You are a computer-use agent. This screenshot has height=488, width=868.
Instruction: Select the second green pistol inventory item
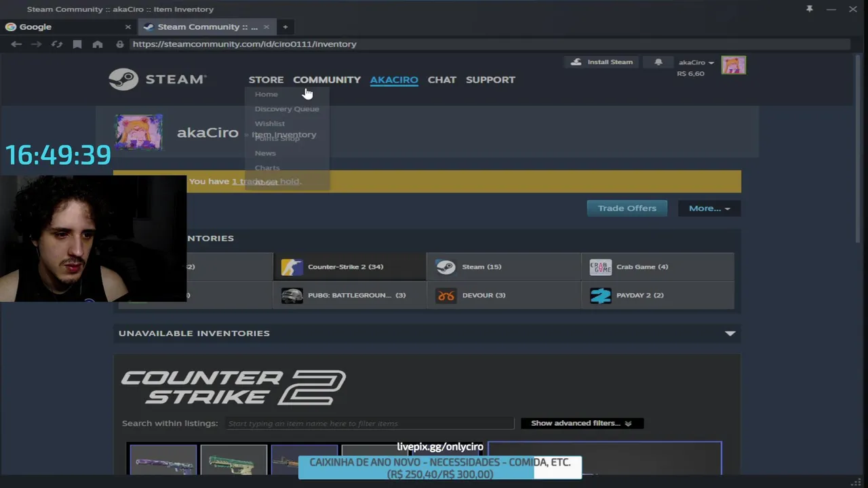[234, 460]
